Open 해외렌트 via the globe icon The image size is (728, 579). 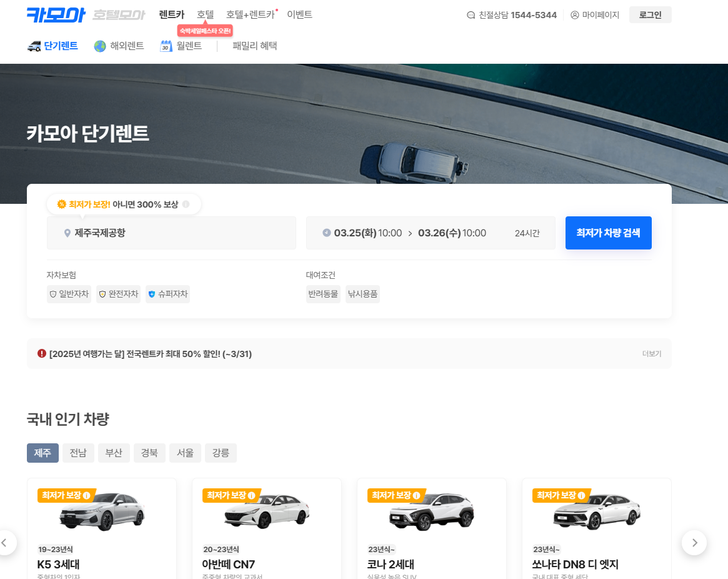click(x=99, y=45)
